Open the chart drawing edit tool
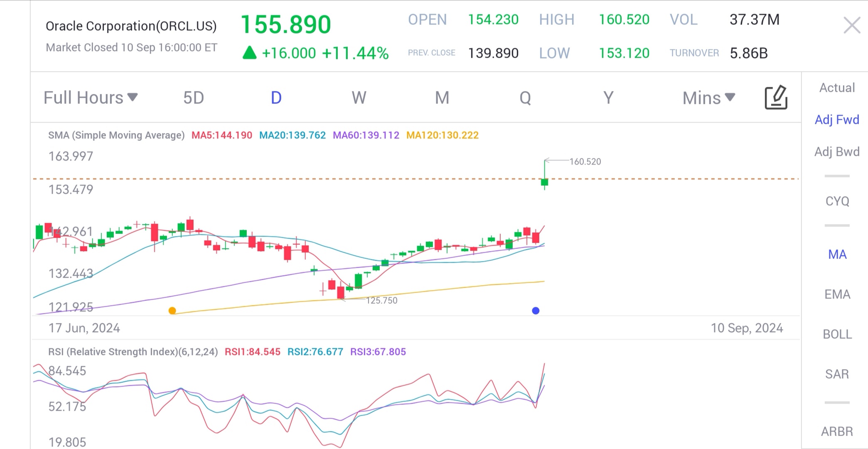Screen dimensions: 868x449 pyautogui.click(x=776, y=98)
